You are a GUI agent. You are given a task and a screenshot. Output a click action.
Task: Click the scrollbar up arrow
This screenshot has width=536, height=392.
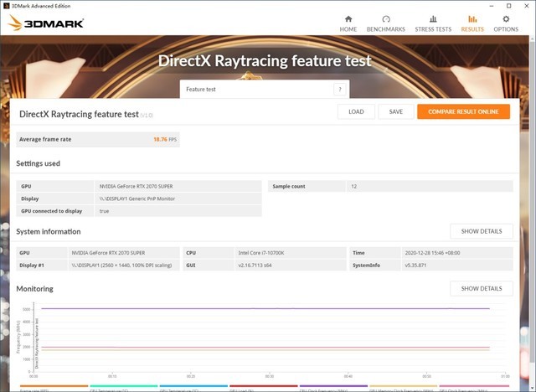coord(533,38)
